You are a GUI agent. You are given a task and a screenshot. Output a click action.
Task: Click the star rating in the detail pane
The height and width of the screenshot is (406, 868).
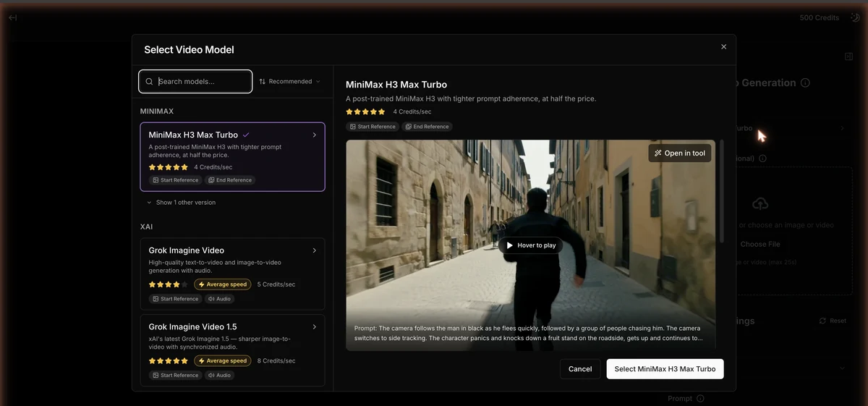[366, 112]
